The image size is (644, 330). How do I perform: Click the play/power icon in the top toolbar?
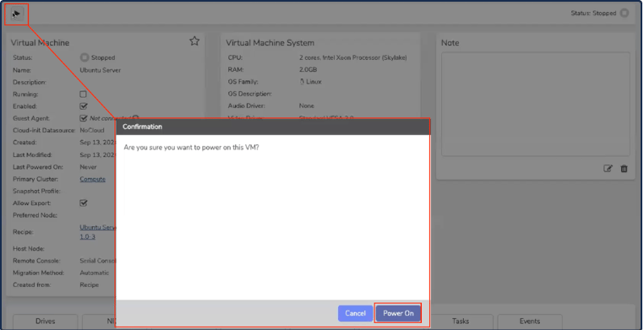[16, 14]
